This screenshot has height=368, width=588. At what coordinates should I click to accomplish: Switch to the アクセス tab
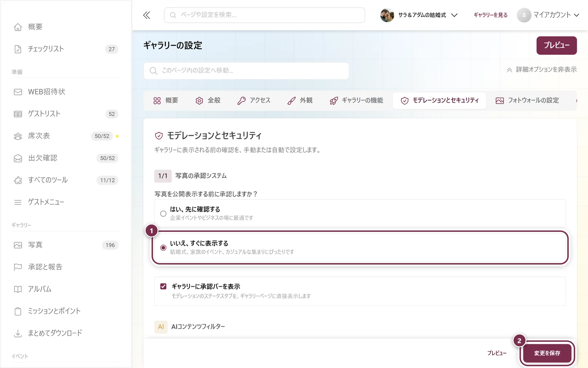click(x=254, y=101)
